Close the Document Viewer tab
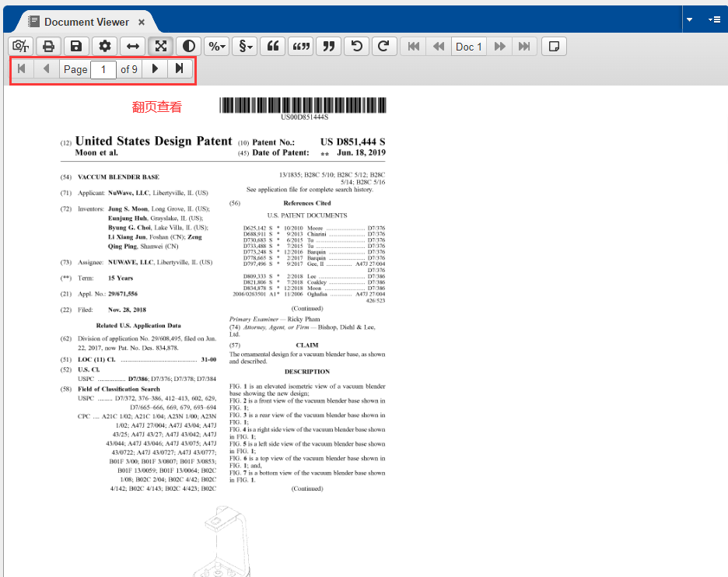 pos(142,22)
